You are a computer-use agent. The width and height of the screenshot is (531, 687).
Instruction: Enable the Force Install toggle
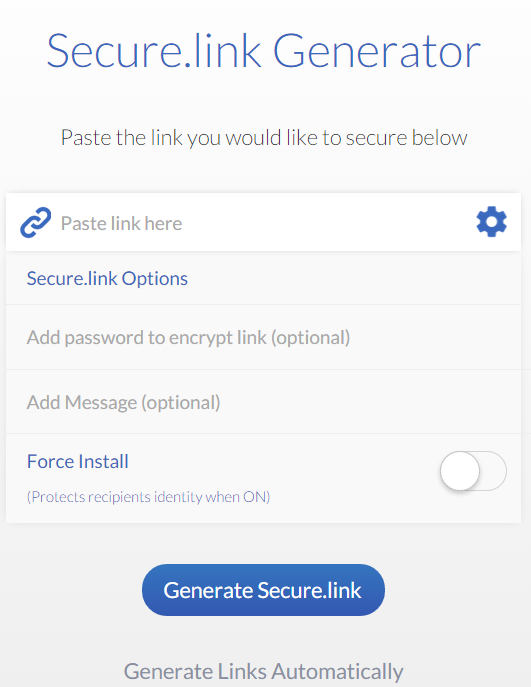point(473,471)
